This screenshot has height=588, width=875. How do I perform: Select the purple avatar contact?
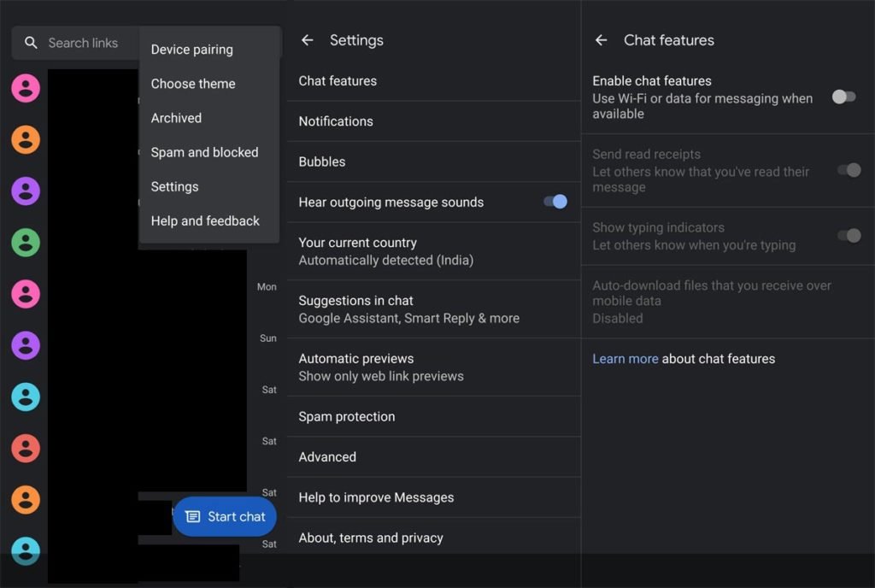(x=25, y=191)
